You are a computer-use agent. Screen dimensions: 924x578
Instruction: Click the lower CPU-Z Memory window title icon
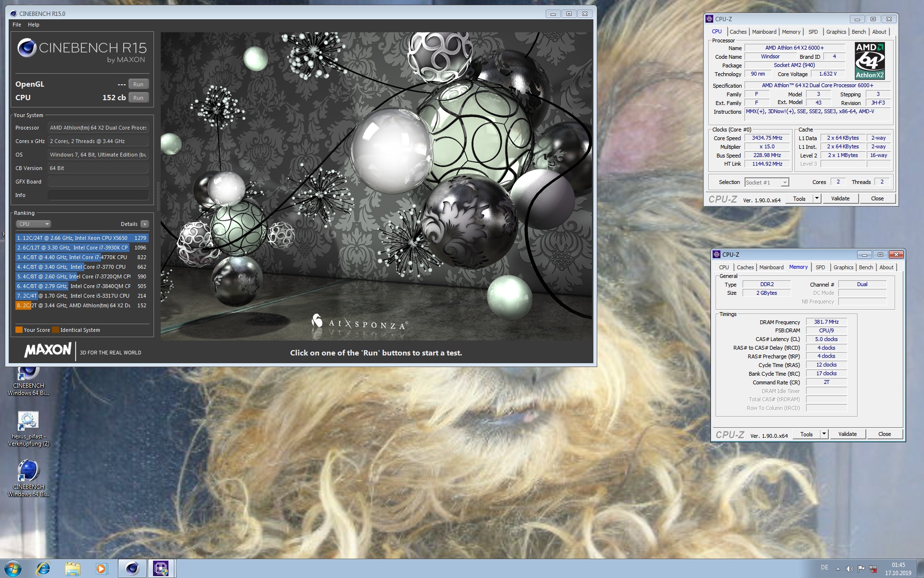click(x=717, y=254)
